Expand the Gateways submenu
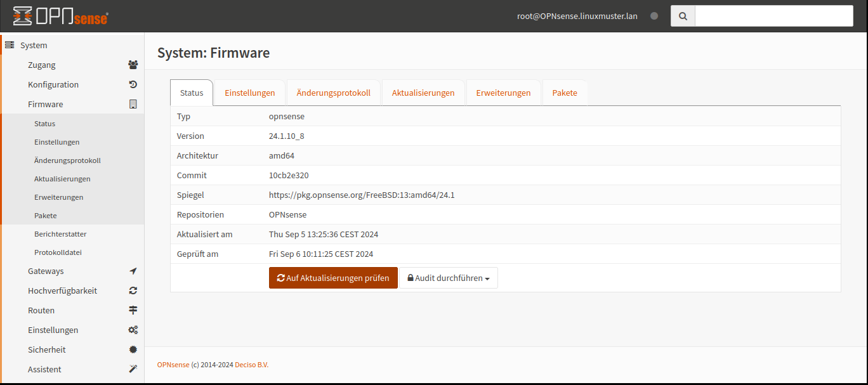This screenshot has height=385, width=868. tap(72, 271)
